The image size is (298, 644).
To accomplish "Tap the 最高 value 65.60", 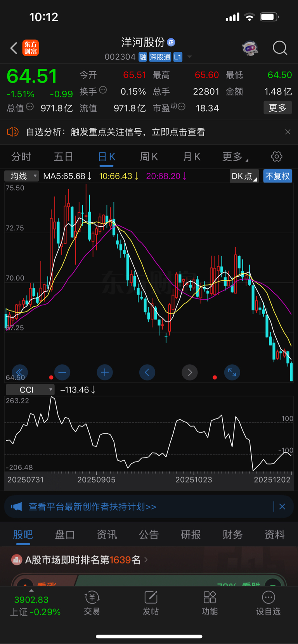I will (x=207, y=75).
